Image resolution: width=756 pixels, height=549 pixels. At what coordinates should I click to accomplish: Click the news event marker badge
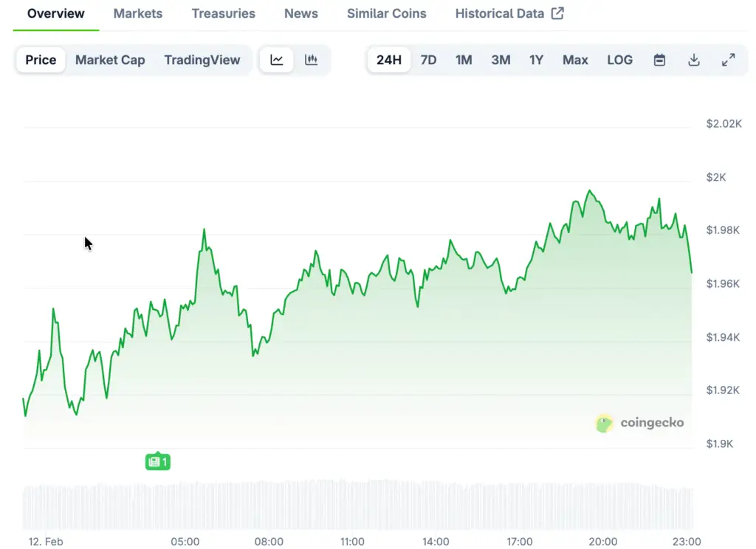(x=158, y=462)
